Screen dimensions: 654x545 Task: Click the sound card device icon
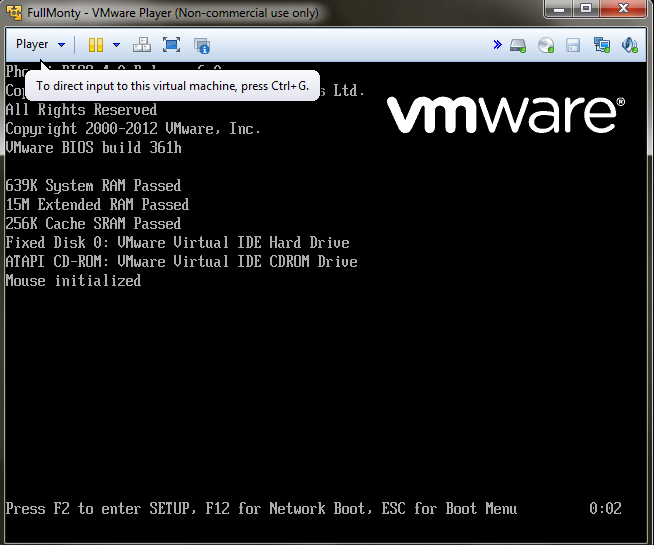629,45
